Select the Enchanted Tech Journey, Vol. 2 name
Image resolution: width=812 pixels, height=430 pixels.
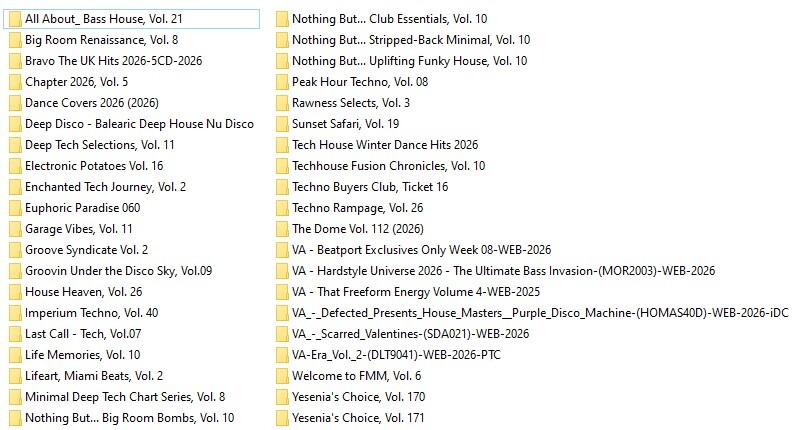[x=105, y=187]
